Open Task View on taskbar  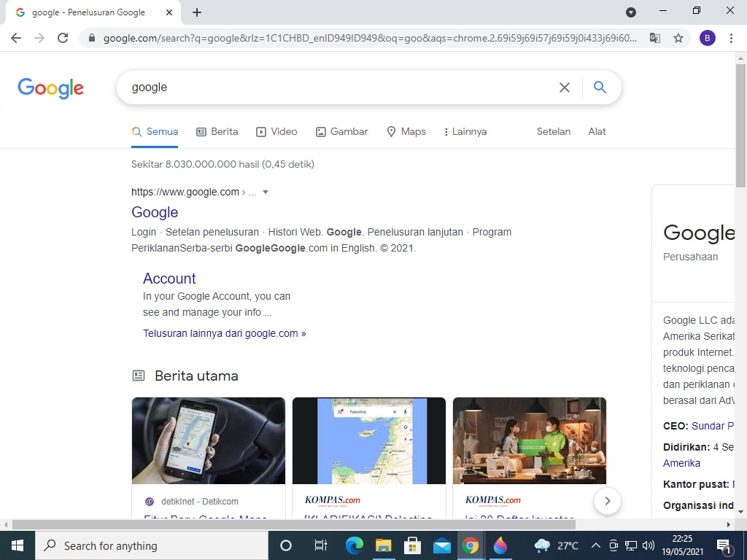coord(321,545)
